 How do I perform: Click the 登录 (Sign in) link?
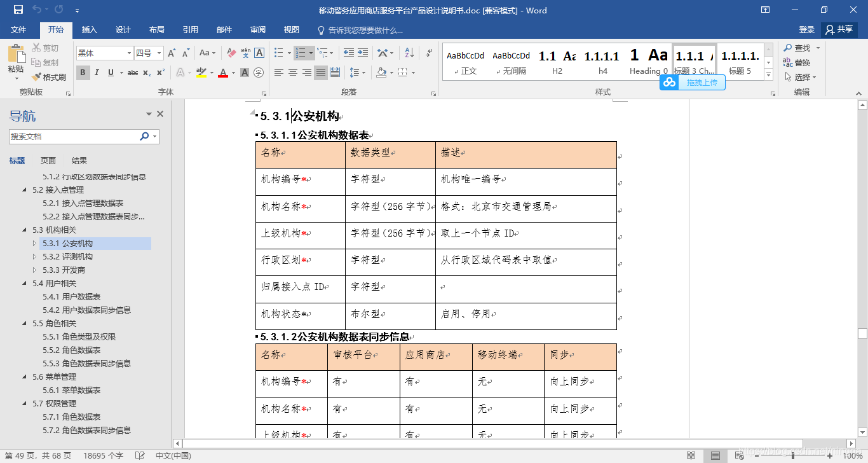[807, 30]
